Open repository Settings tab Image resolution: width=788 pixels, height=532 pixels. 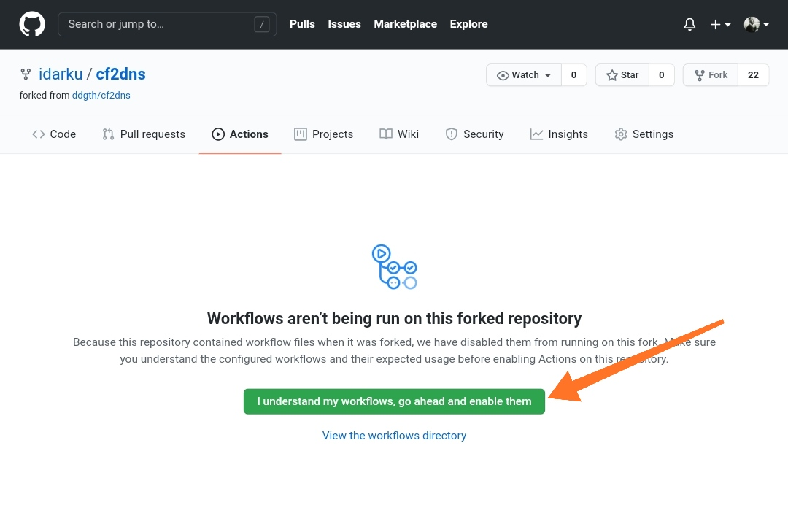(644, 134)
